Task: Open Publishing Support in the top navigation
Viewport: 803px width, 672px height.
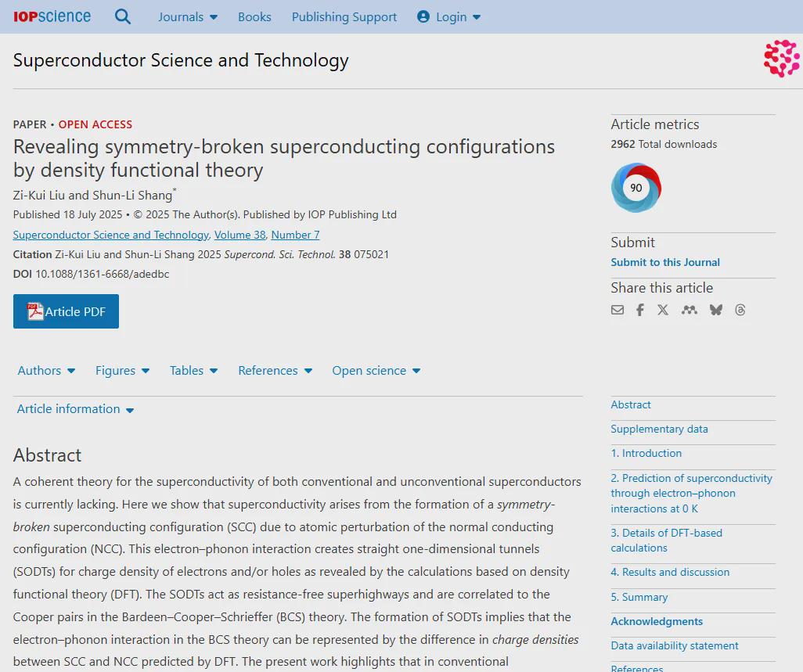Action: 344,16
